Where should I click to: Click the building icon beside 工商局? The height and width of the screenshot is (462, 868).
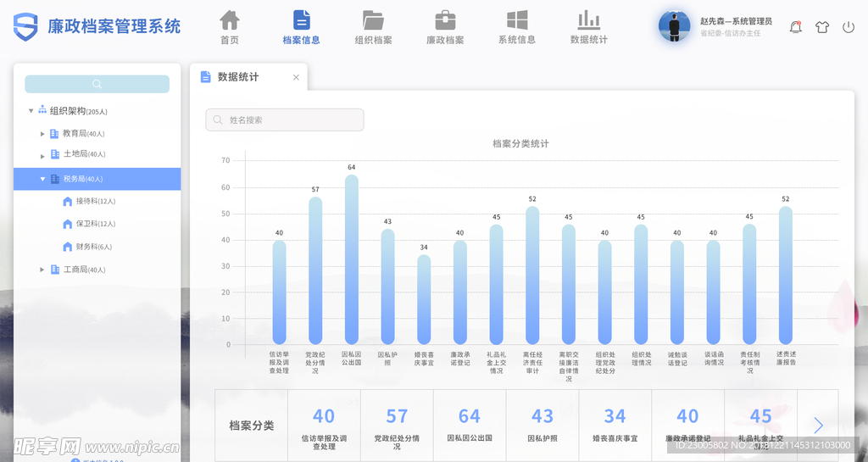(x=55, y=270)
